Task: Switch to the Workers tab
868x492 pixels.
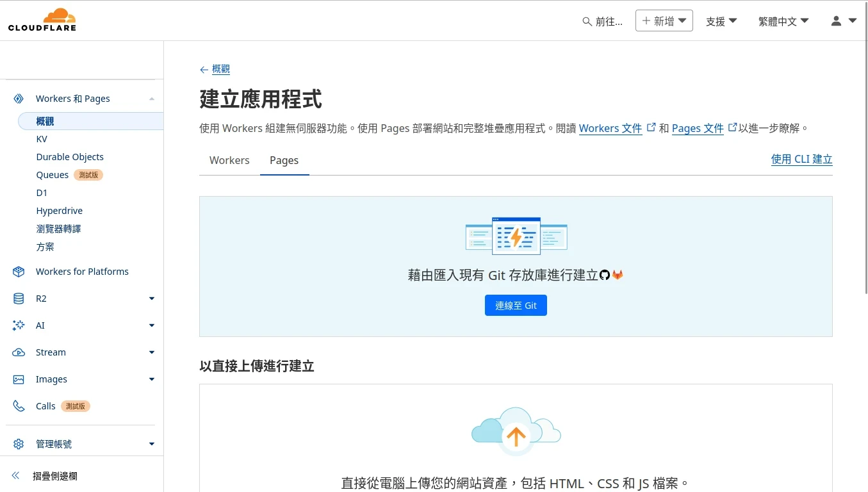Action: click(229, 160)
